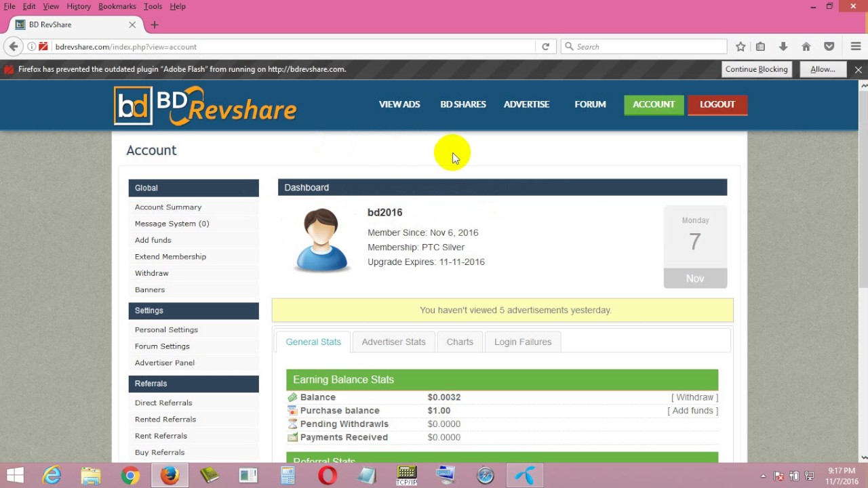The width and height of the screenshot is (868, 488).
Task: Open the Tools menu
Action: [153, 6]
